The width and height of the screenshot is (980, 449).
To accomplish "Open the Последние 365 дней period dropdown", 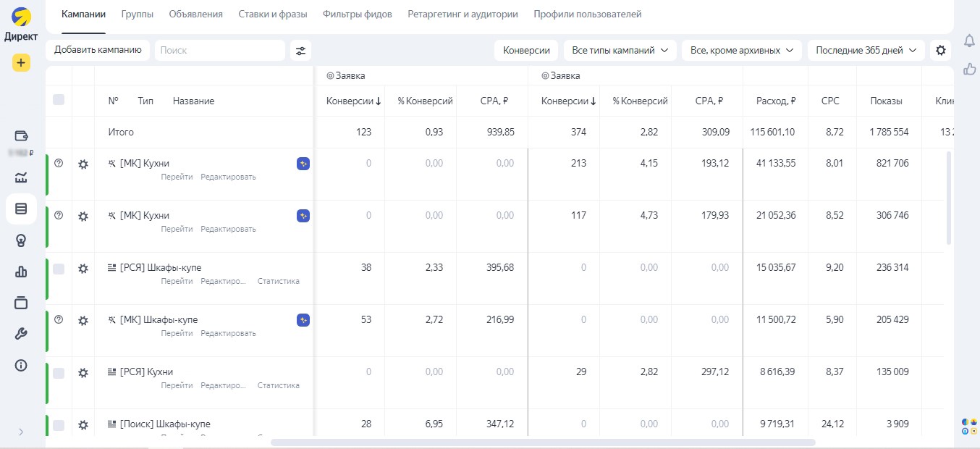I will 866,51.
